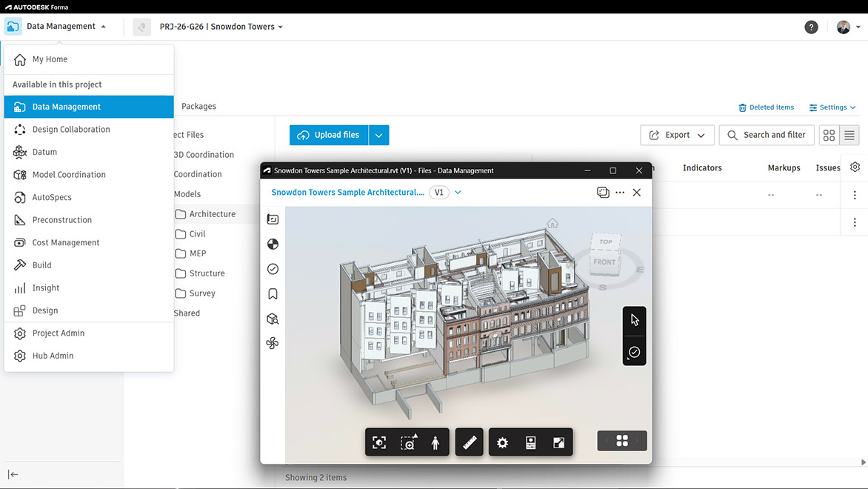Open viewer settings gear
Viewport: 868px width, 489px height.
(503, 442)
